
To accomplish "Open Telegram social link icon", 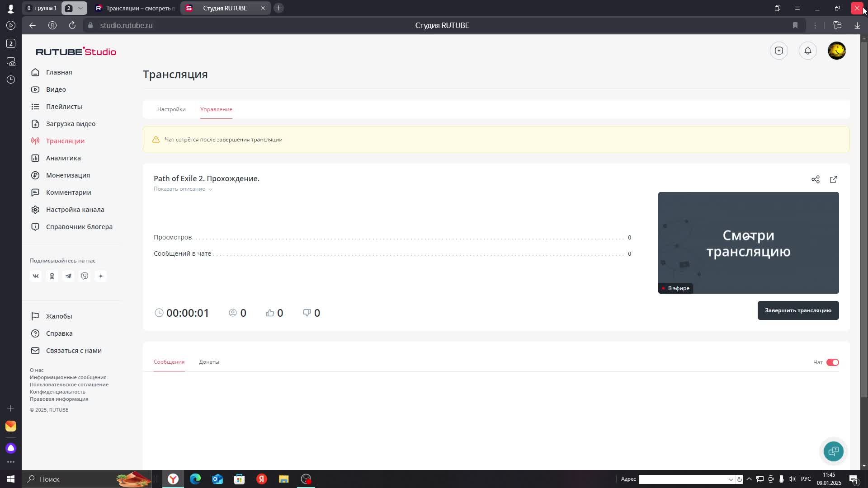I will (68, 276).
